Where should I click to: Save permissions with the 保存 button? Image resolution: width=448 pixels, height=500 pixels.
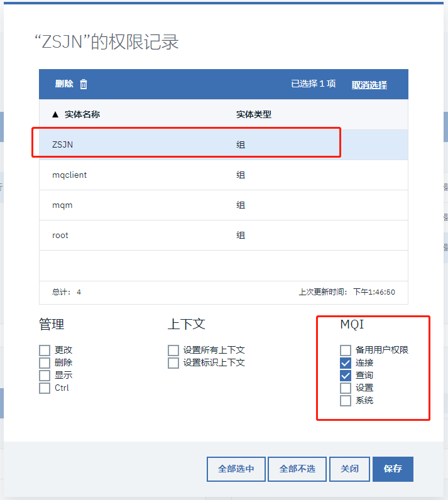pyautogui.click(x=393, y=469)
